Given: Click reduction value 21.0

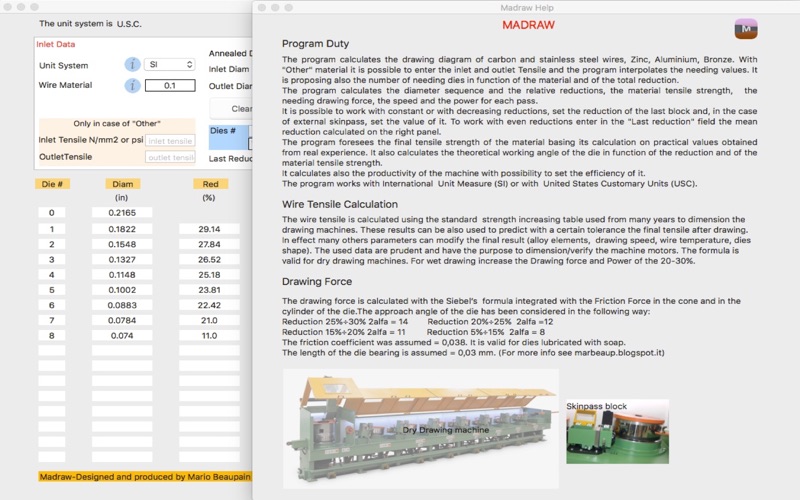Looking at the screenshot, I should tap(209, 320).
